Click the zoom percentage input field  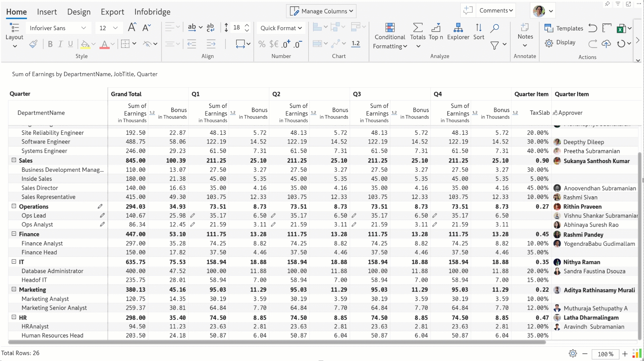(x=605, y=354)
